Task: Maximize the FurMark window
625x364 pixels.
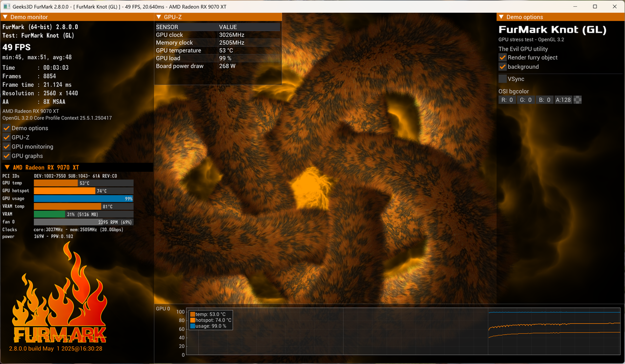Action: 595,6
